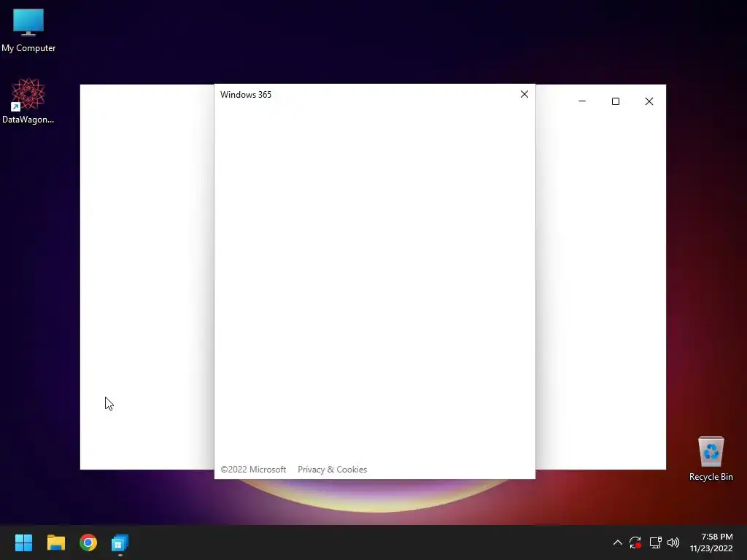Open the network status tray icon
Screen dimensions: 747x560
pyautogui.click(x=656, y=542)
